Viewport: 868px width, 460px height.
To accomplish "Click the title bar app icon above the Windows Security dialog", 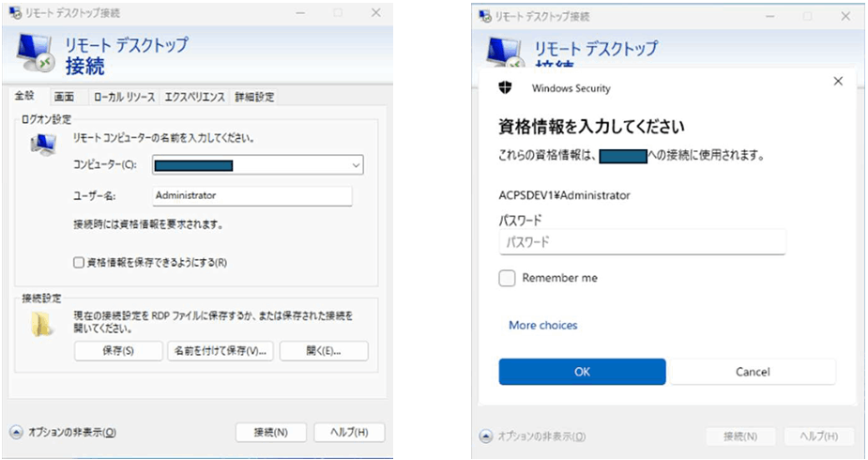I will [x=485, y=16].
